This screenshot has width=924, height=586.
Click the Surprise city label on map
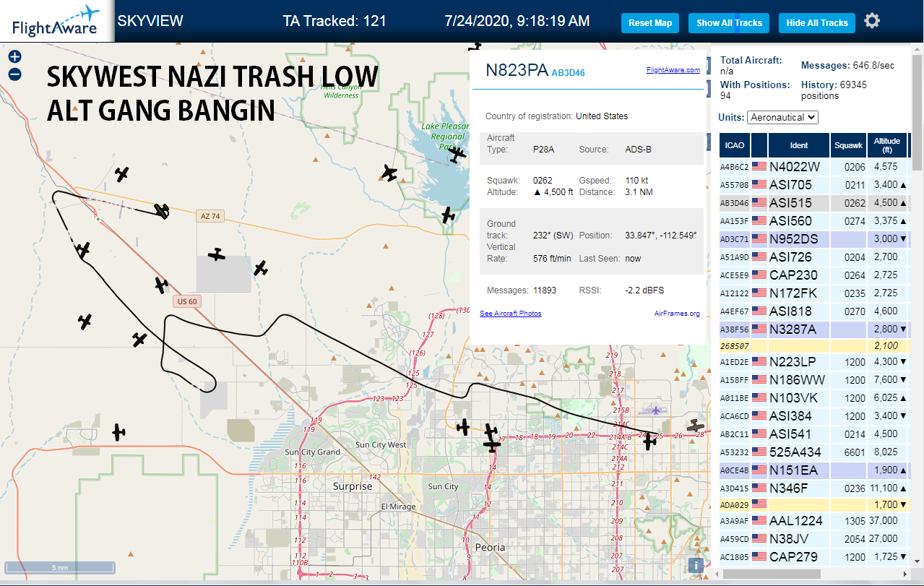[353, 486]
